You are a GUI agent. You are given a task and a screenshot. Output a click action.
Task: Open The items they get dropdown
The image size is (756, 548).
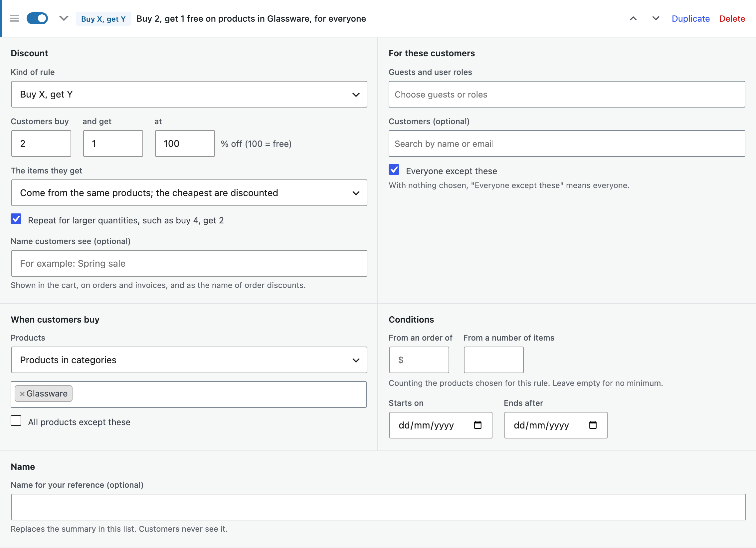click(189, 193)
